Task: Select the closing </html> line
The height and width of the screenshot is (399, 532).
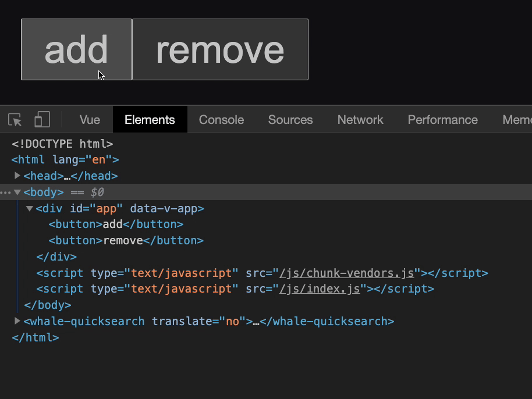Action: pyautogui.click(x=36, y=338)
